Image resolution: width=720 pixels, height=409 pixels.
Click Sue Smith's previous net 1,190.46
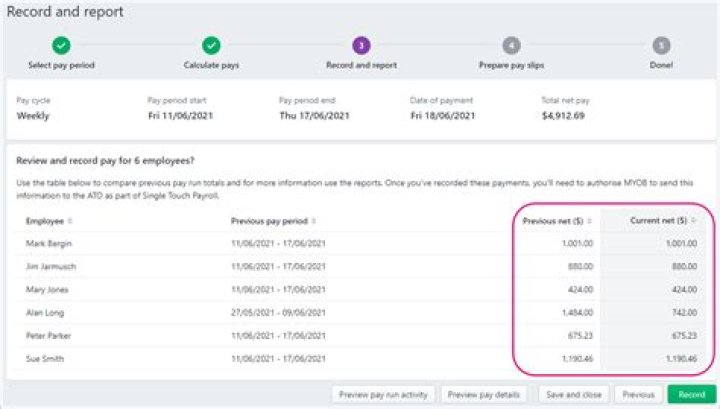tap(577, 359)
